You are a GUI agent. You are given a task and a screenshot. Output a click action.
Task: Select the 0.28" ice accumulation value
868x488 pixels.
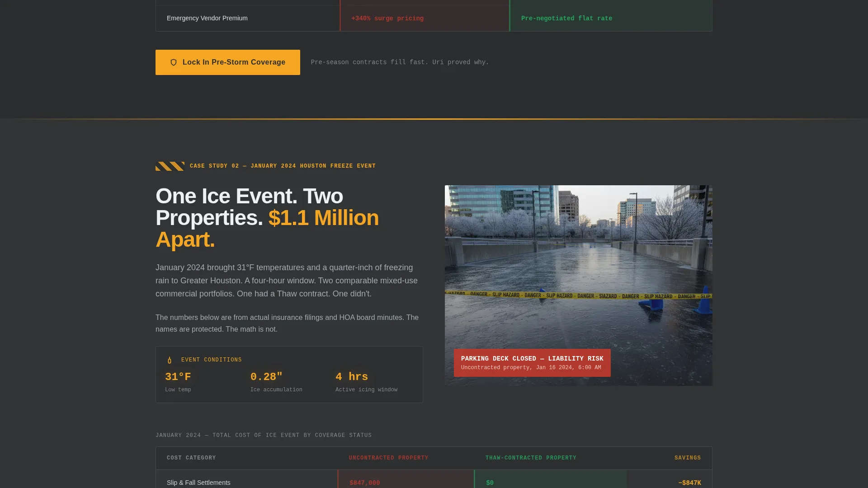[266, 377]
